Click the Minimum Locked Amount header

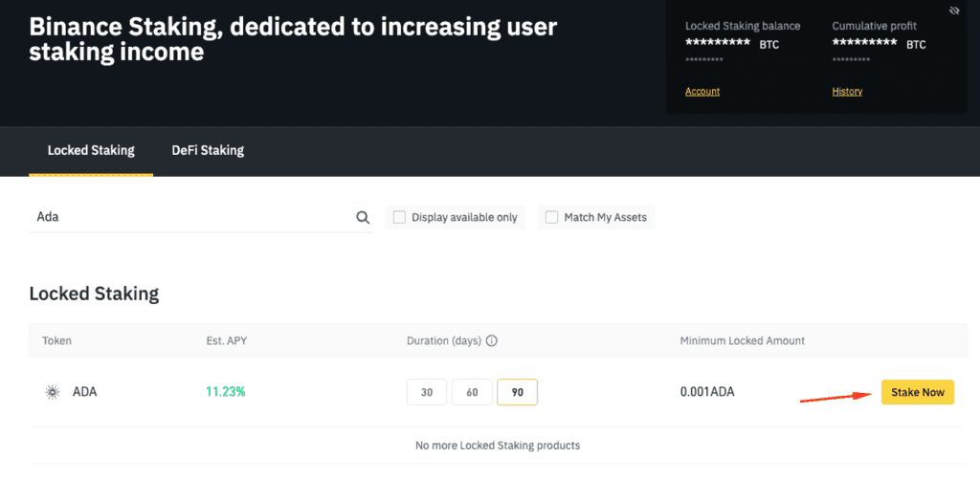tap(743, 341)
